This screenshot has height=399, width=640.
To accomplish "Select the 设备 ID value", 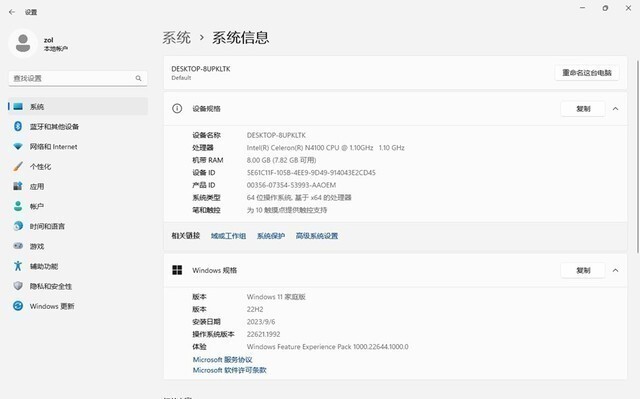I will (311, 173).
